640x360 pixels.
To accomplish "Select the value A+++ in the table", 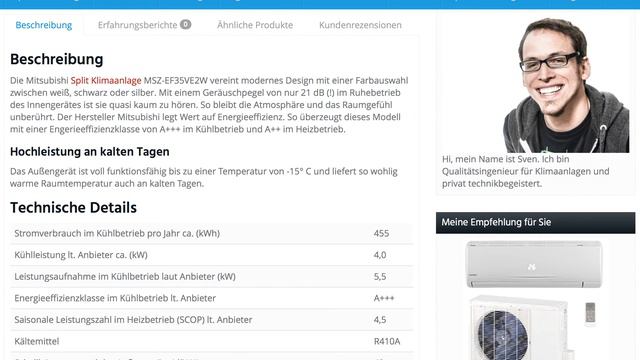I will (384, 298).
